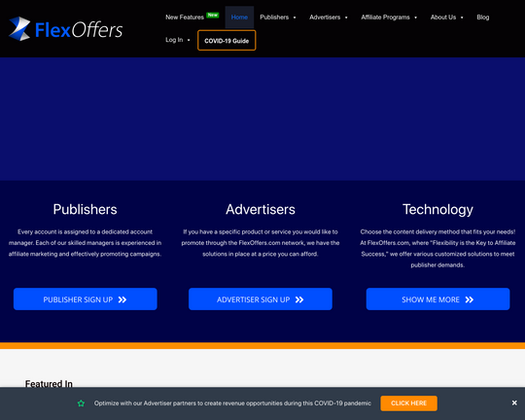Expand the Advertisers dropdown dot

[346, 17]
